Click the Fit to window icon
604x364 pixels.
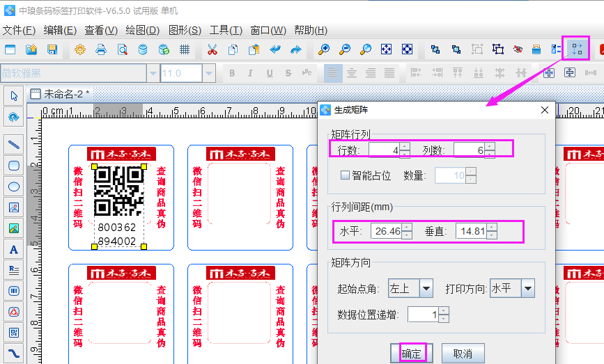[387, 49]
